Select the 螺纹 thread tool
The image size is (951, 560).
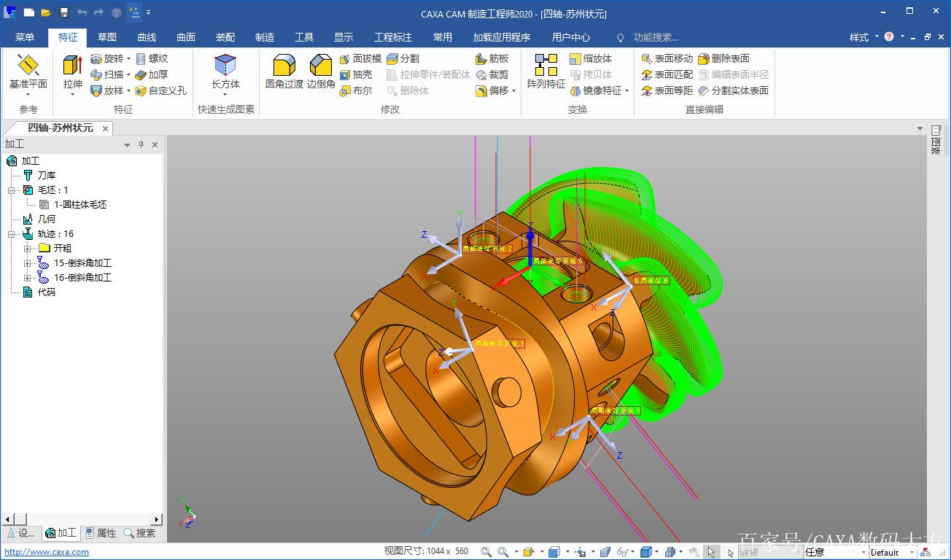pos(152,58)
